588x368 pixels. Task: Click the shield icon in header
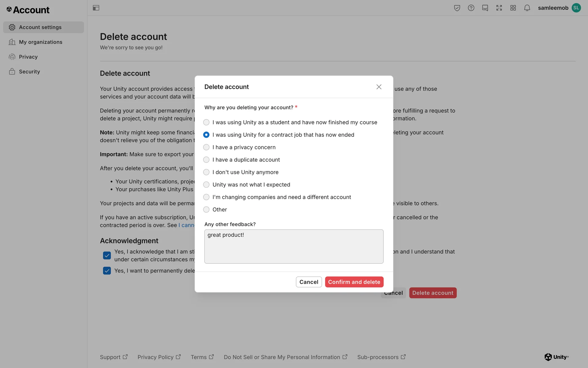pos(457,8)
